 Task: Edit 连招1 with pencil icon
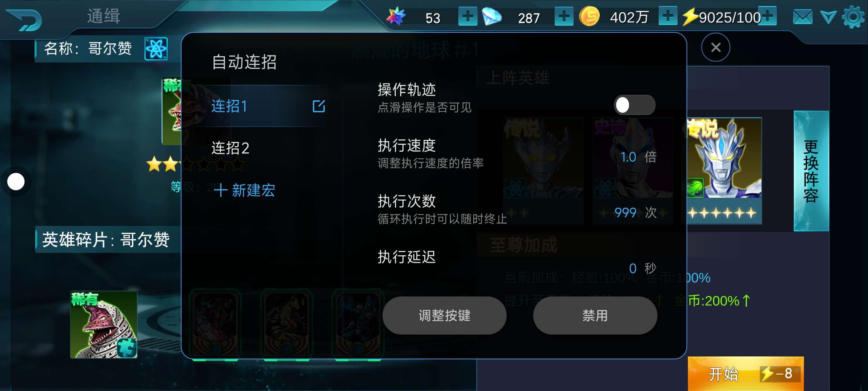318,106
